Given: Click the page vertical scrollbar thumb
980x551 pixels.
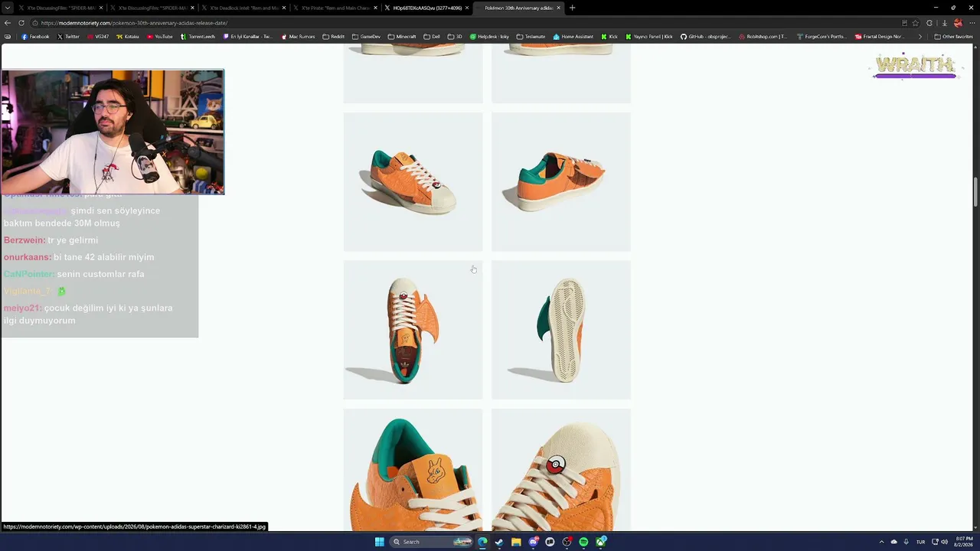Looking at the screenshot, I should coord(975,191).
